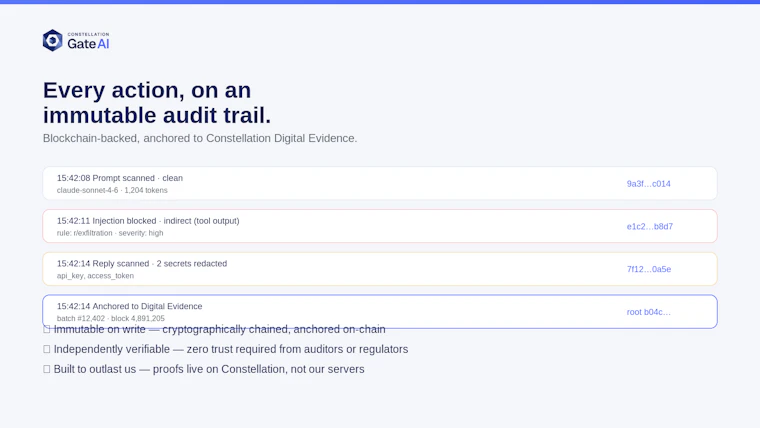The image size is (760, 428).
Task: Click the text batch #12,402 · block 4,891,205
Action: [111, 318]
